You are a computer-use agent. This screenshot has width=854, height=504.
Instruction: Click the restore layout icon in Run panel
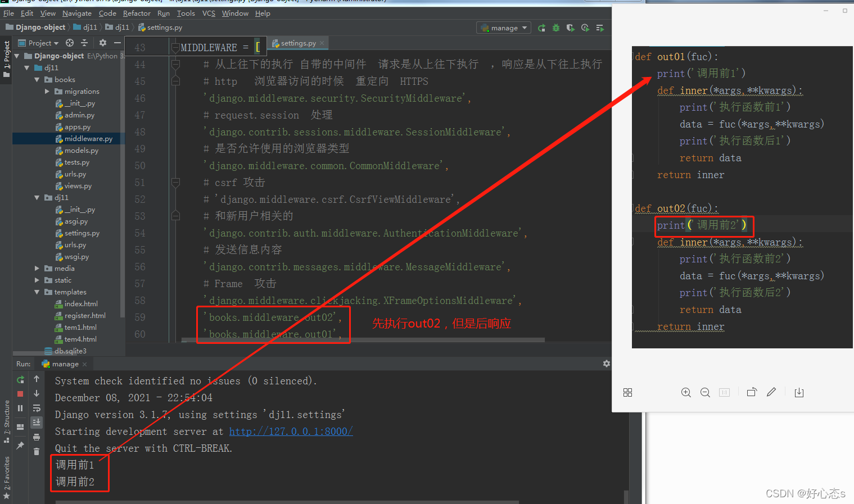coord(20,427)
